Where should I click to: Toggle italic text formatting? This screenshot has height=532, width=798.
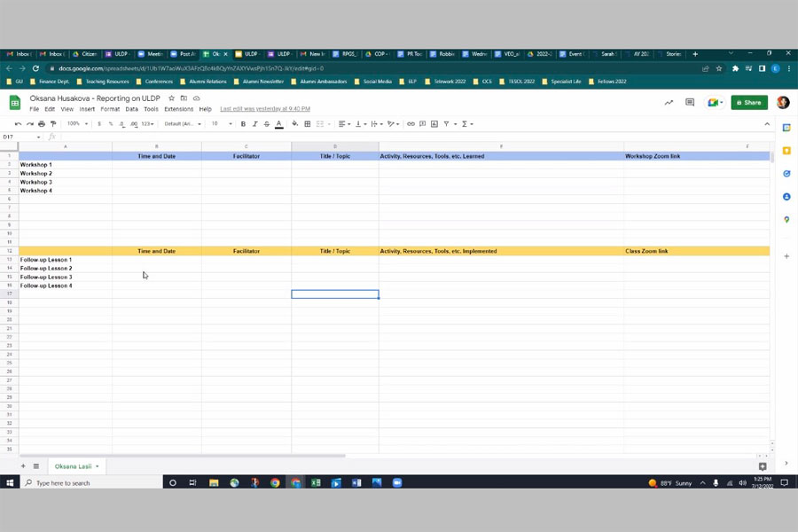point(254,124)
